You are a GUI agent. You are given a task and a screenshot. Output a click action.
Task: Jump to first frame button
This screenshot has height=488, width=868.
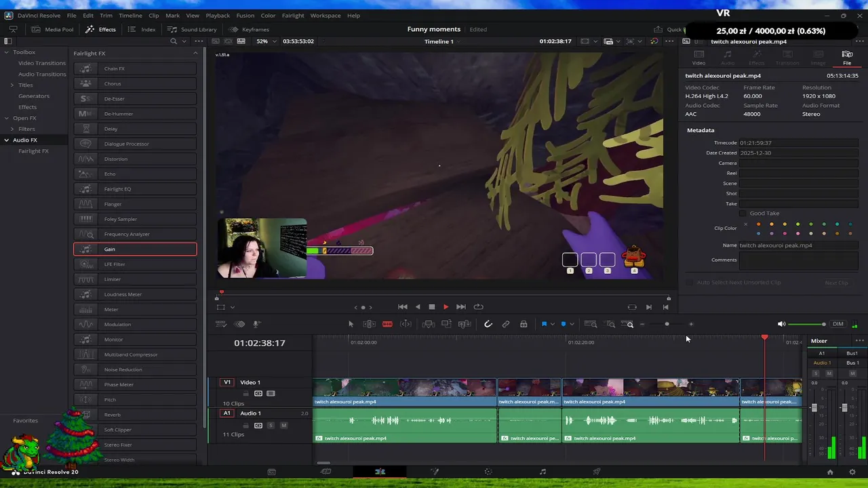point(403,307)
